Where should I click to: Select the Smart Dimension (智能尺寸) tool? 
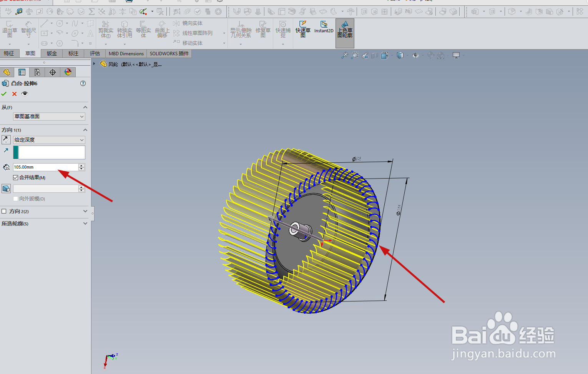28,29
